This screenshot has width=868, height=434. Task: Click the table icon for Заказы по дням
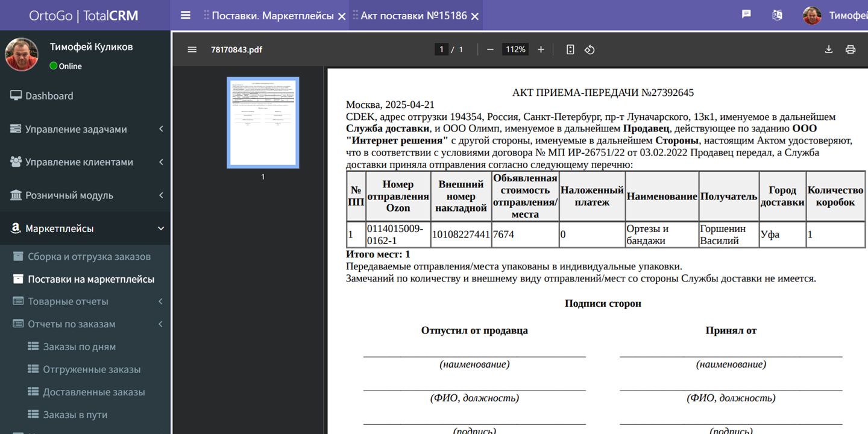tap(33, 347)
